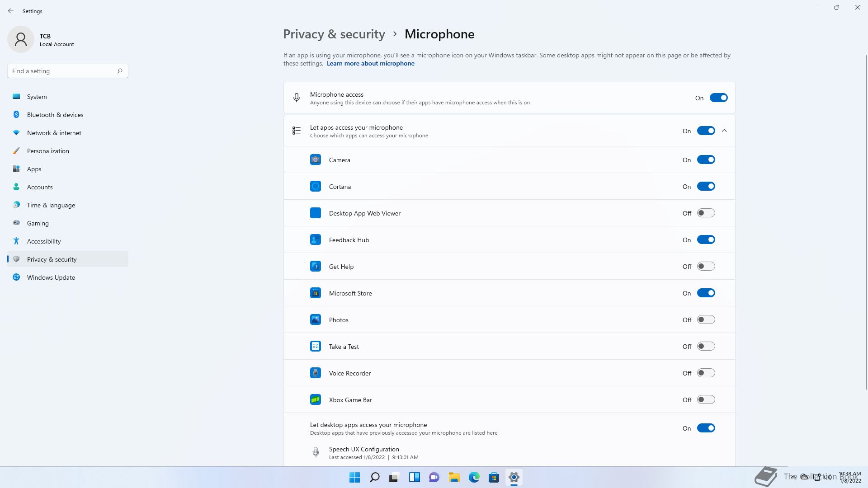Enable microphone for Xbox Game Bar
This screenshot has height=488, width=868.
(706, 399)
